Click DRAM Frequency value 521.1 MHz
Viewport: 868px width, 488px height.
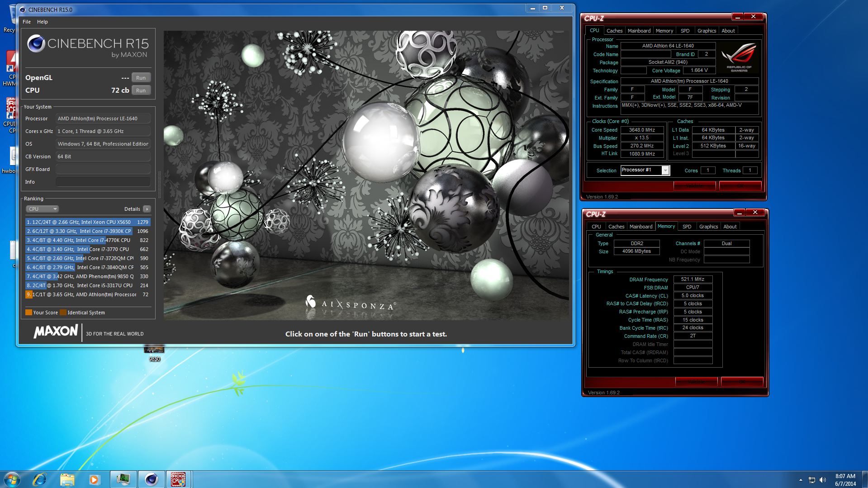(693, 280)
